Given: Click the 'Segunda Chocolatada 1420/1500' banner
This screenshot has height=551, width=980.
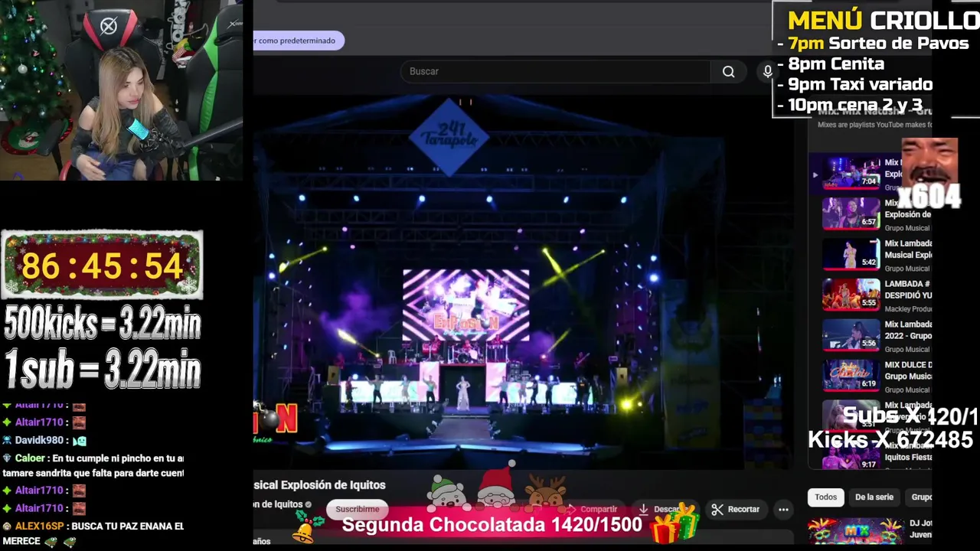Looking at the screenshot, I should click(492, 525).
